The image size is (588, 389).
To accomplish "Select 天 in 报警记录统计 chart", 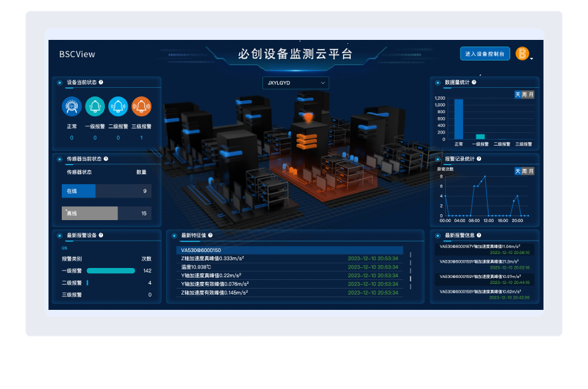I will click(x=518, y=172).
